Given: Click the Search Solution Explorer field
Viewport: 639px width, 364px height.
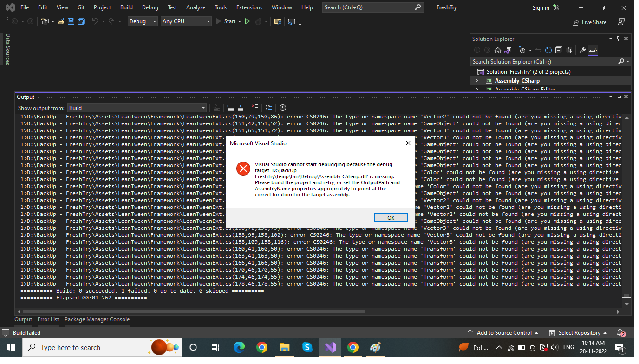Looking at the screenshot, I should 543,61.
